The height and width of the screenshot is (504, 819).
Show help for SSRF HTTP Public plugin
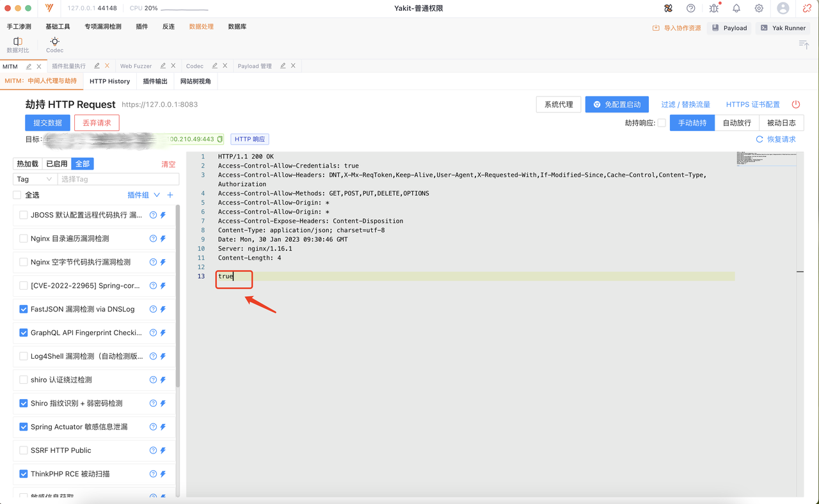pos(153,450)
